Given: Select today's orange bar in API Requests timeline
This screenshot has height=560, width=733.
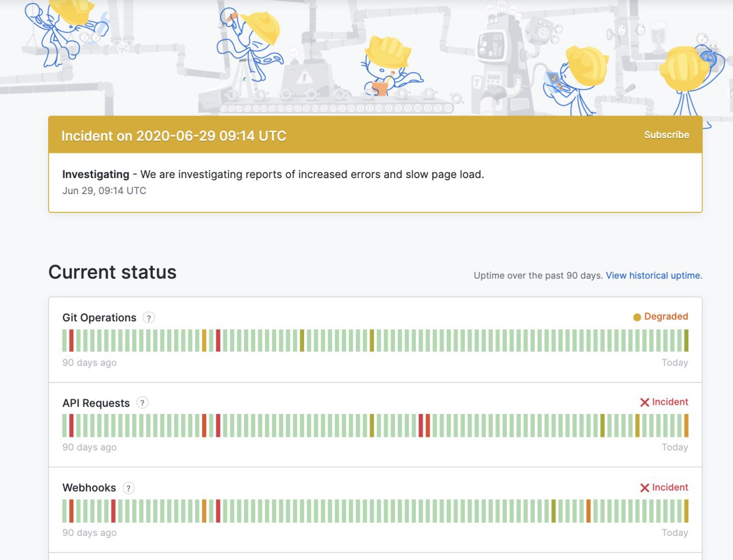Looking at the screenshot, I should tap(686, 425).
